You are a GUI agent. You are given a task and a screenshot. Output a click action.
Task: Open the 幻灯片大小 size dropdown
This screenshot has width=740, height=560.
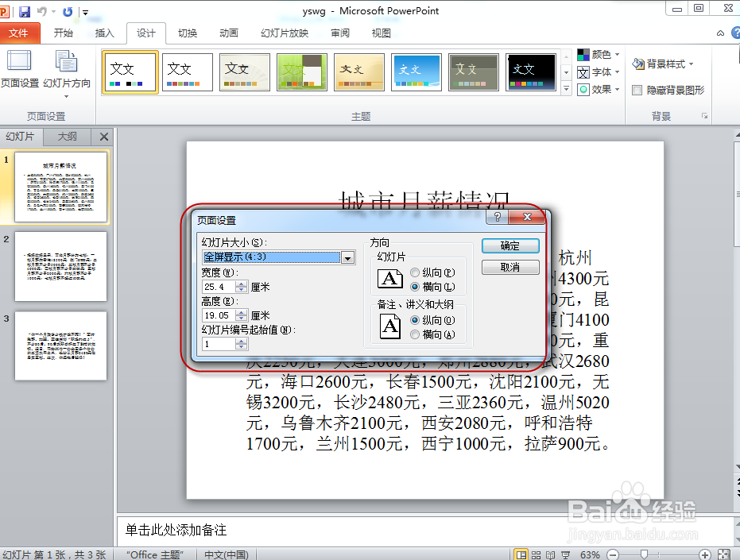(x=347, y=257)
